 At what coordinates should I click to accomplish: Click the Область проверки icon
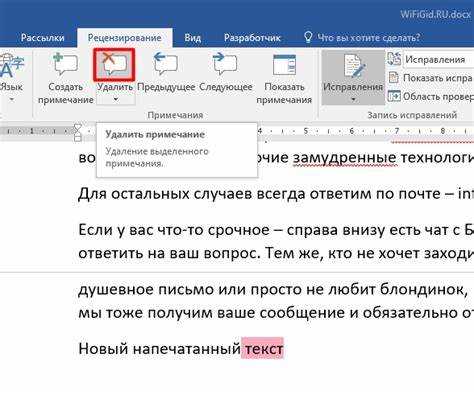(394, 96)
